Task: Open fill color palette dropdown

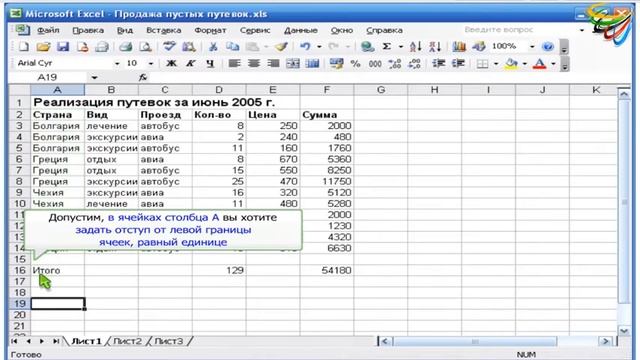Action: pos(524,64)
